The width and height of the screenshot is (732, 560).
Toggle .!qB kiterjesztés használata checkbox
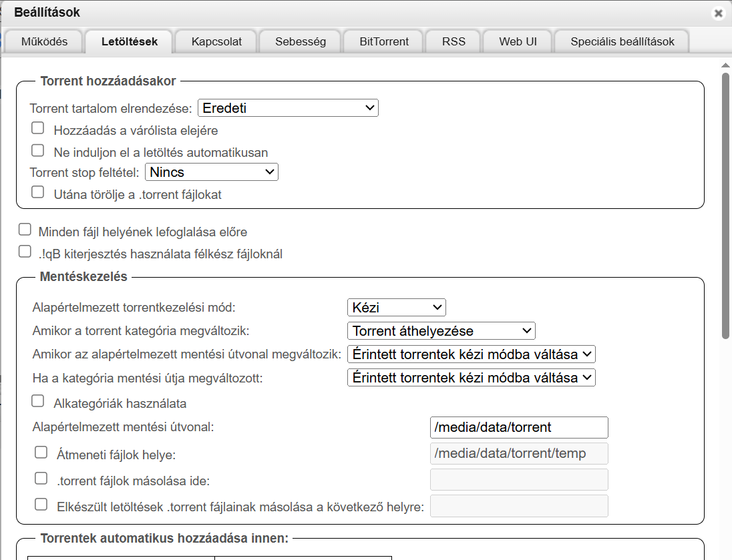(25, 252)
